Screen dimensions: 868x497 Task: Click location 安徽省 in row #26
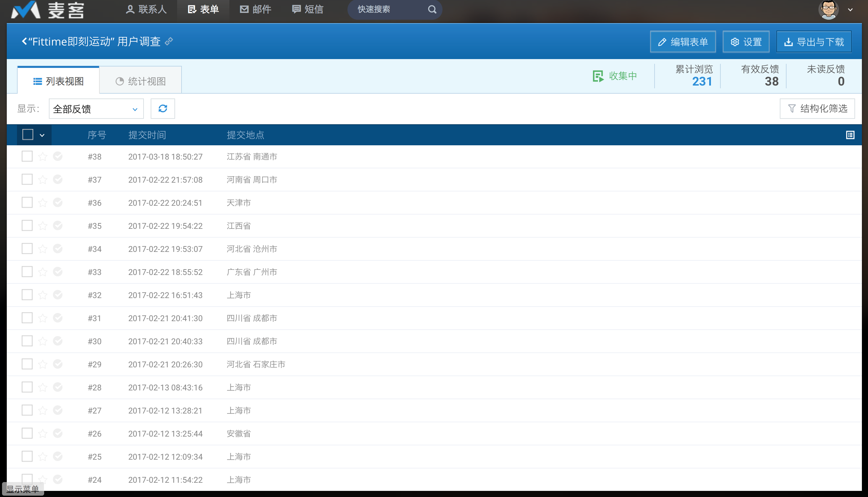[239, 434]
